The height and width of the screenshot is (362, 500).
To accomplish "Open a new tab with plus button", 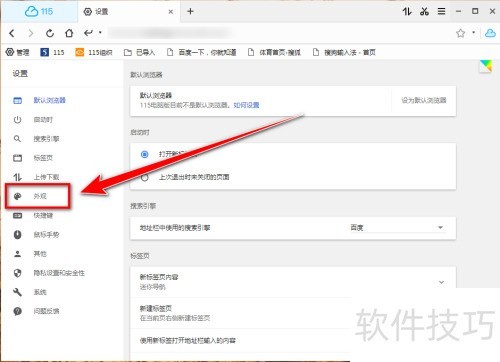I will pyautogui.click(x=190, y=12).
